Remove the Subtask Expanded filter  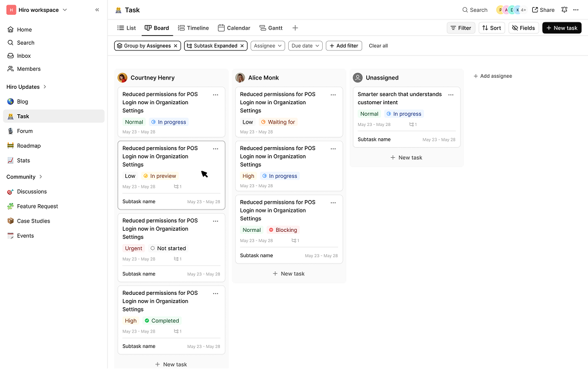[x=242, y=46]
